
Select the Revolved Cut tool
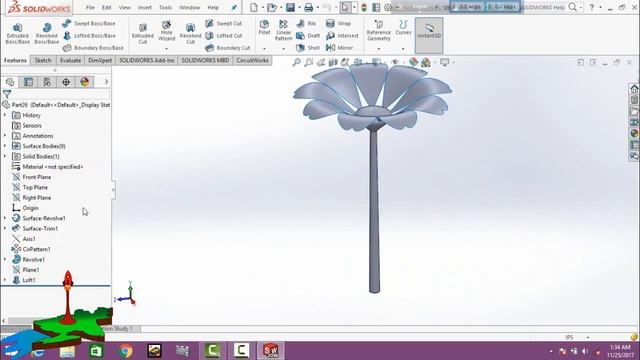click(x=190, y=33)
